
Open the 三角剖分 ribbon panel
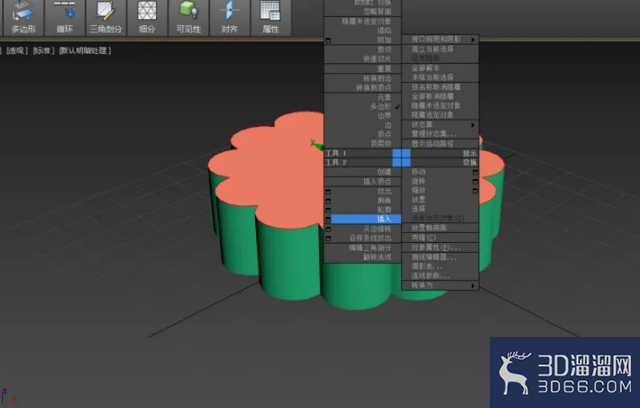click(106, 18)
